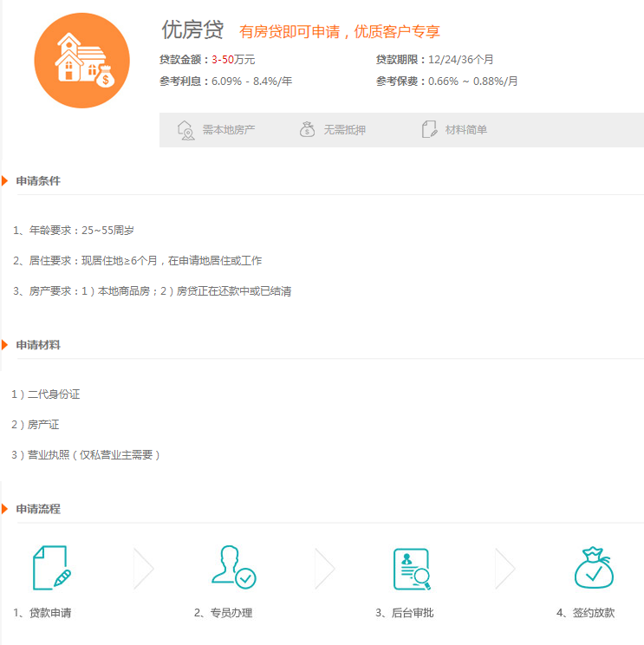Click the local property location icon

pos(185,130)
